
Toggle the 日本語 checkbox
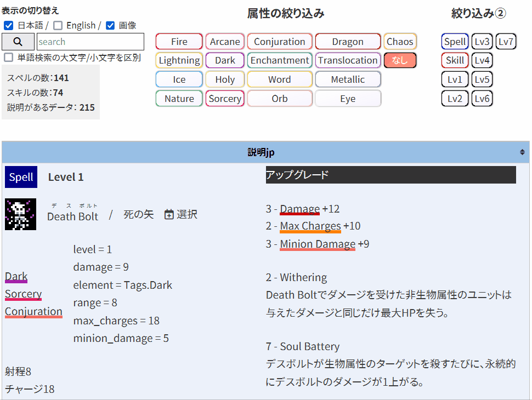[9, 25]
